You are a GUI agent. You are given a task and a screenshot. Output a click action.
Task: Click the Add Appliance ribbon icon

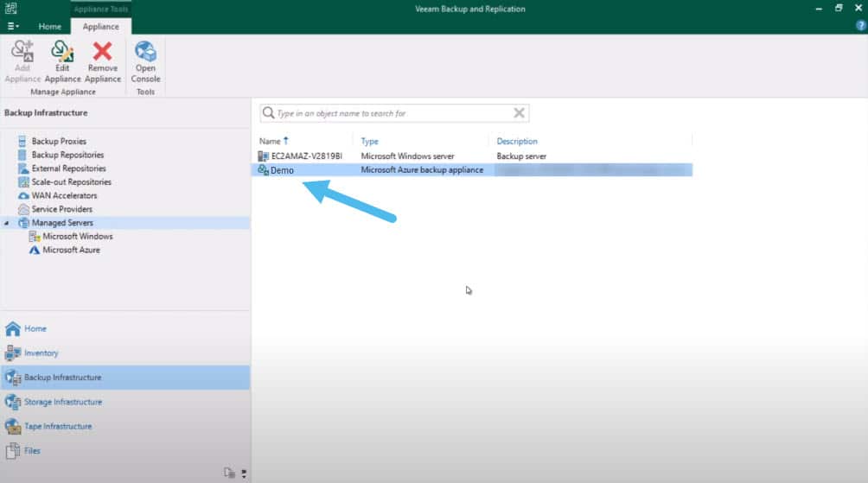(x=22, y=52)
